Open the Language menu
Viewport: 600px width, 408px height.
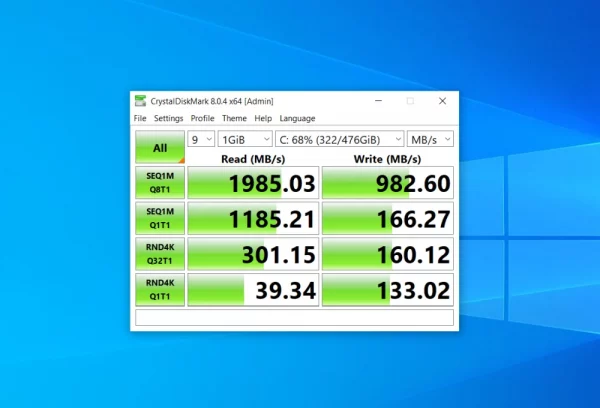[297, 118]
